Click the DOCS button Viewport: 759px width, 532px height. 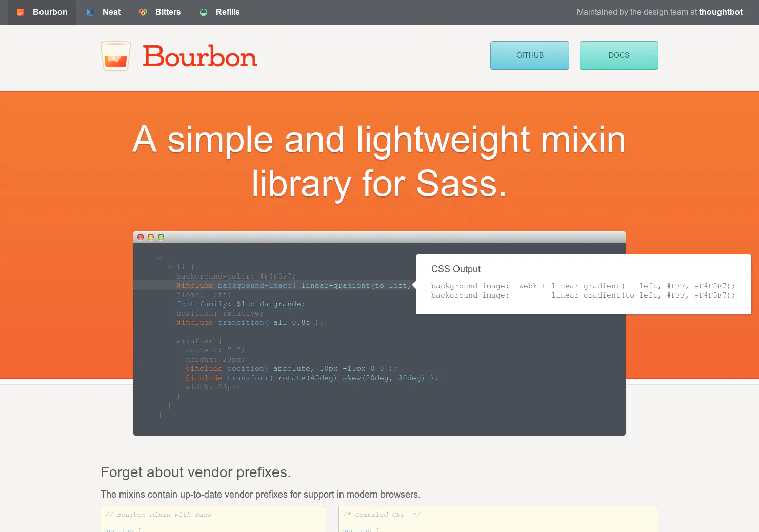point(619,55)
